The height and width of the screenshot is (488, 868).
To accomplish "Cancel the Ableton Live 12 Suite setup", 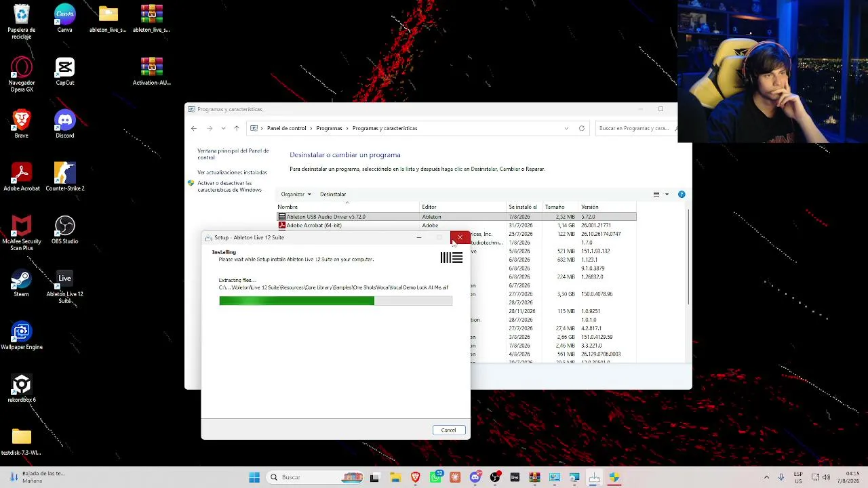I will (x=448, y=430).
